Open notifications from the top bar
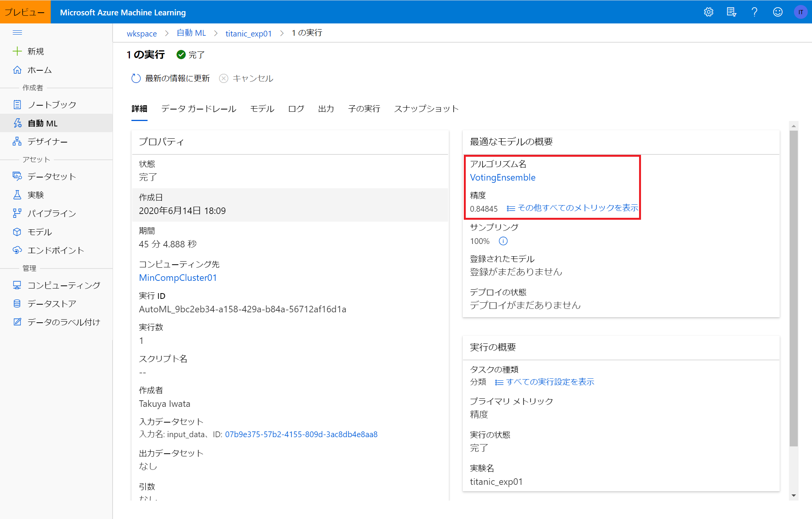Screen dimensions: 812x519 pyautogui.click(x=732, y=12)
